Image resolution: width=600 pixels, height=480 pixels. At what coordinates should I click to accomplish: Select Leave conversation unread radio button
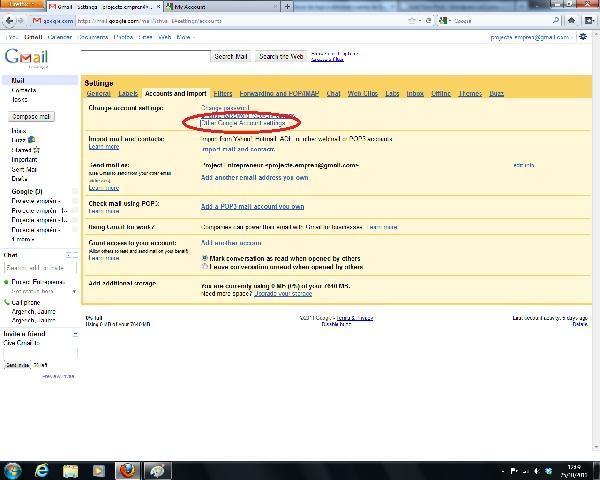205,267
